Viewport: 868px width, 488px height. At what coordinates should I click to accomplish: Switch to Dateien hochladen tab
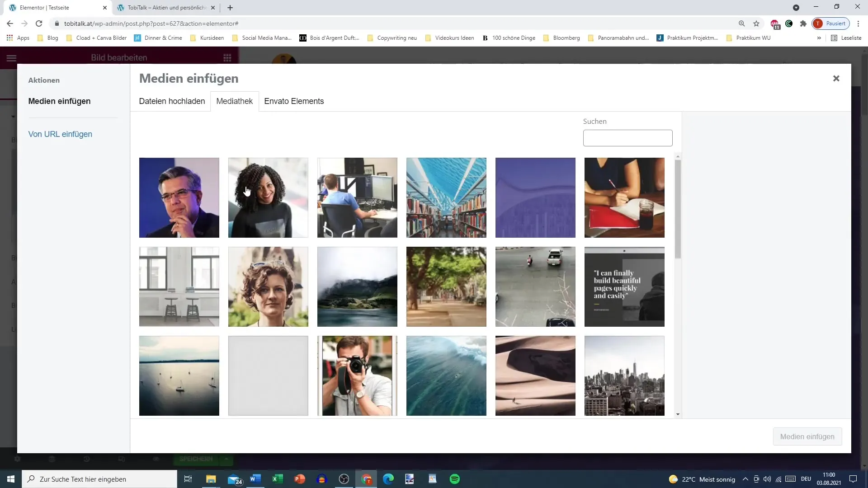pyautogui.click(x=172, y=101)
